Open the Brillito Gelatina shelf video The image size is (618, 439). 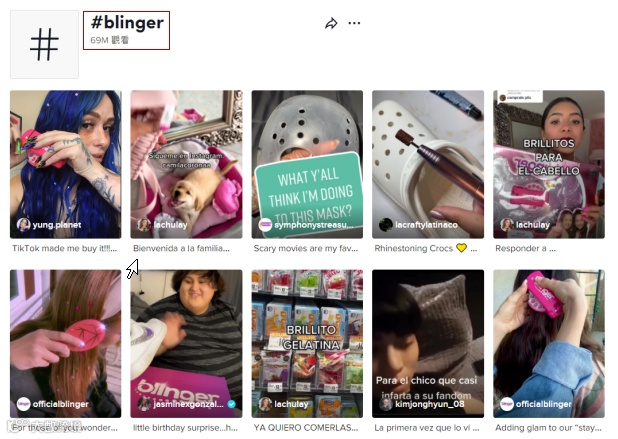click(307, 344)
